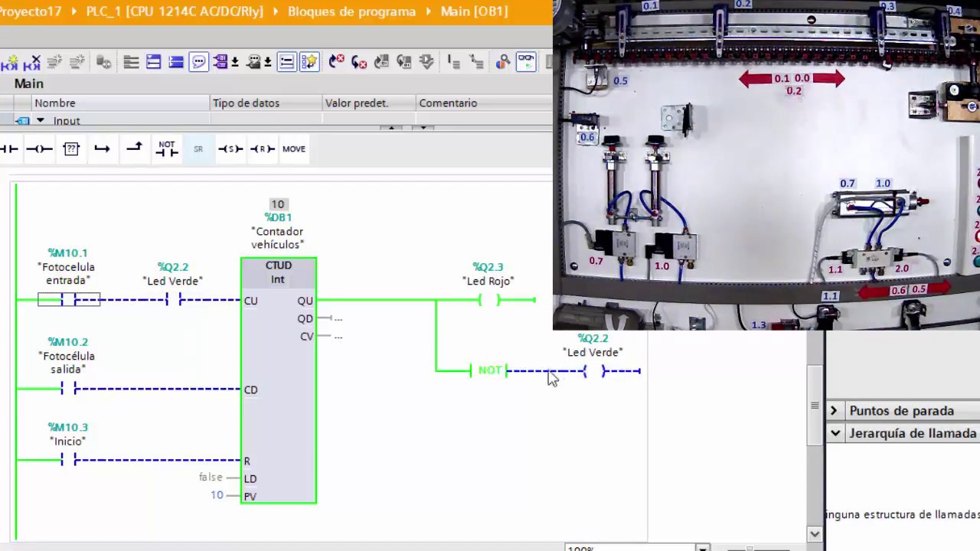Collapse Jerarquía de llamada section
The height and width of the screenshot is (551, 980).
coord(835,433)
